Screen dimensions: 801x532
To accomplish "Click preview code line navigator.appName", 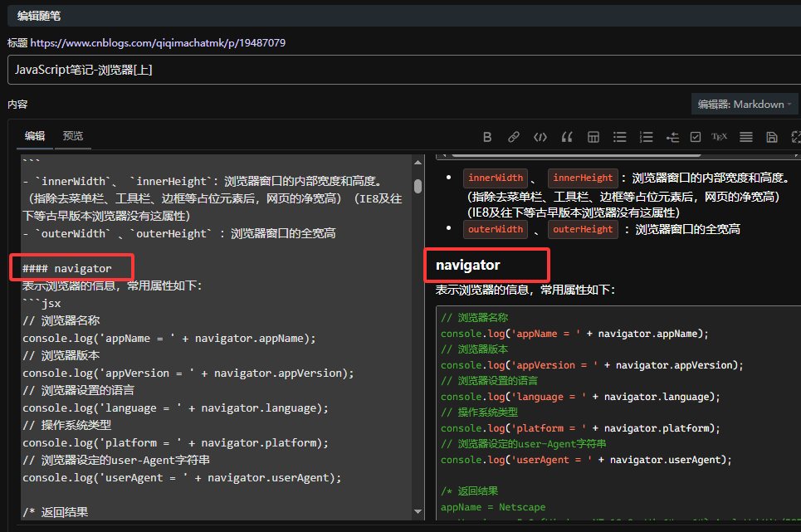I will pyautogui.click(x=574, y=334).
